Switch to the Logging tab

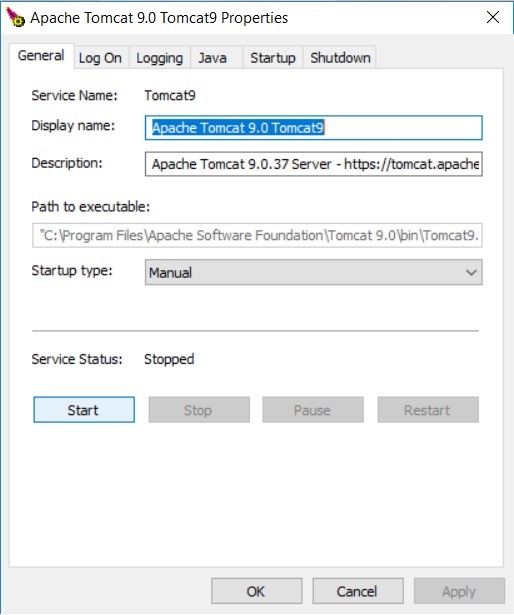pos(160,58)
